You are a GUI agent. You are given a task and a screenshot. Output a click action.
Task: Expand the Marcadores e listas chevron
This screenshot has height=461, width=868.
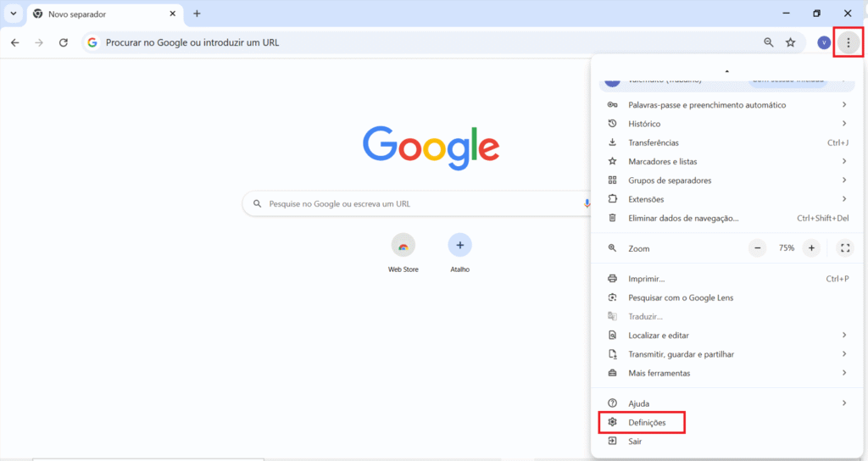[x=844, y=161]
